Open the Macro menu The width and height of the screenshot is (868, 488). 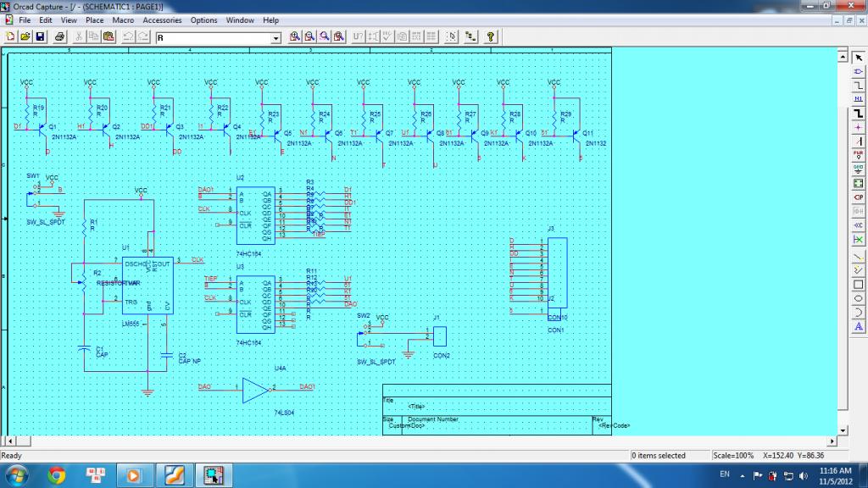pyautogui.click(x=123, y=19)
